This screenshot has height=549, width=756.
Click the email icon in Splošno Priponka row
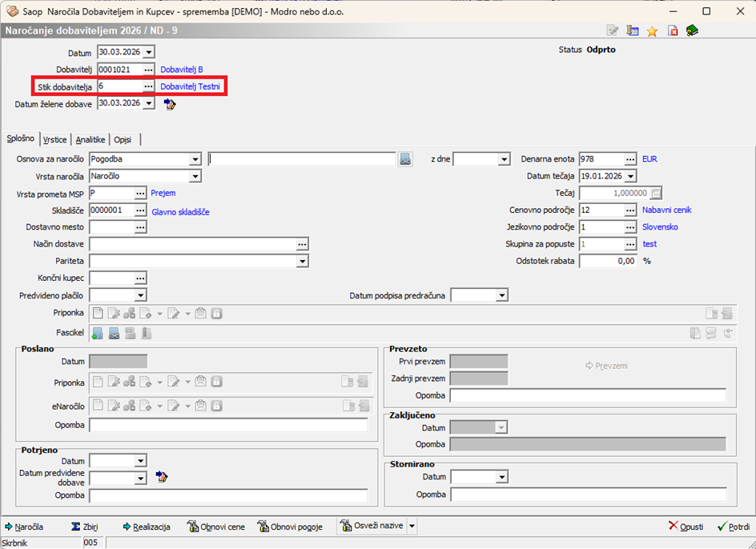pos(200,314)
